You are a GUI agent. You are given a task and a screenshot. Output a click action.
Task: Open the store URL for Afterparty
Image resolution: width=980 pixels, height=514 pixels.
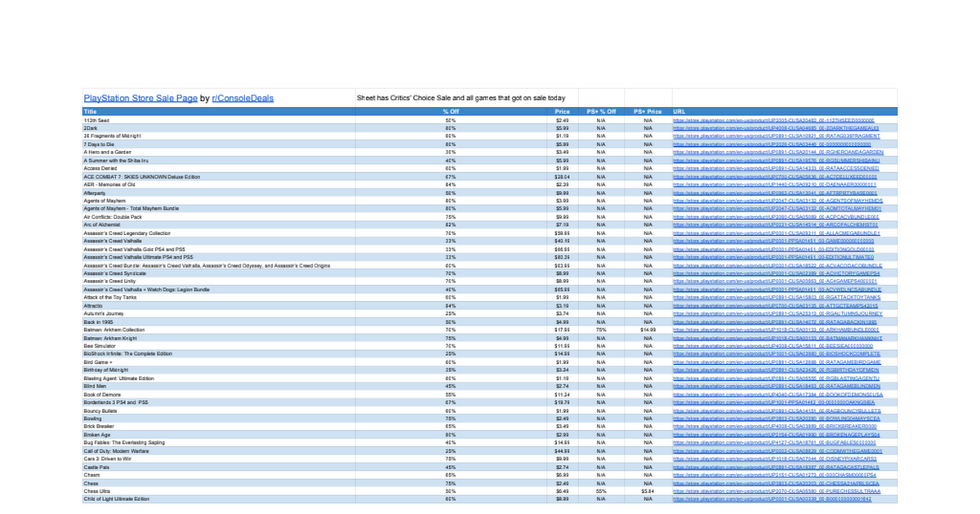(774, 192)
